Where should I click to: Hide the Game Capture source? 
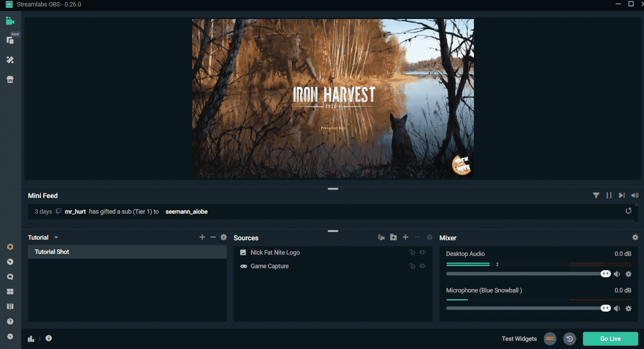(x=423, y=266)
